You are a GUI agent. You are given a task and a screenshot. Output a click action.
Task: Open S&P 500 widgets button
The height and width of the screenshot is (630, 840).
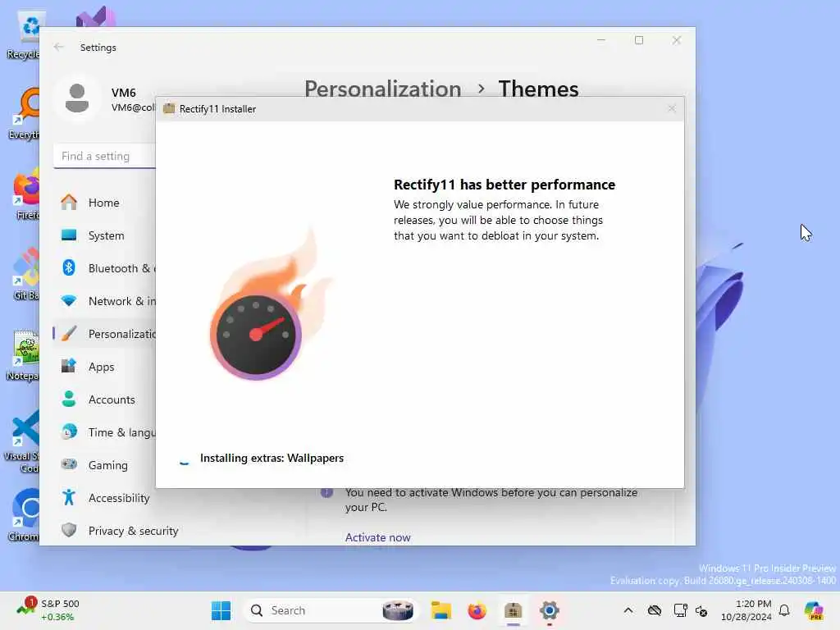click(48, 610)
